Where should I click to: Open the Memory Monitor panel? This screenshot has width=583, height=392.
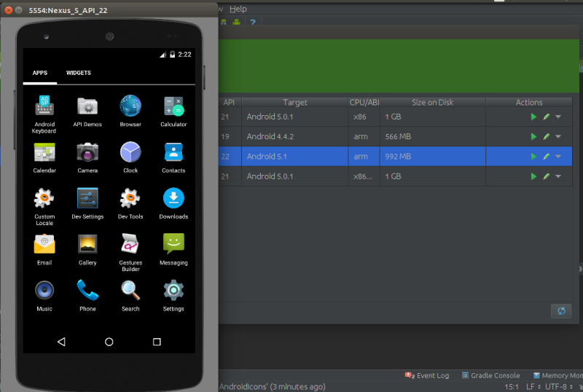[557, 376]
